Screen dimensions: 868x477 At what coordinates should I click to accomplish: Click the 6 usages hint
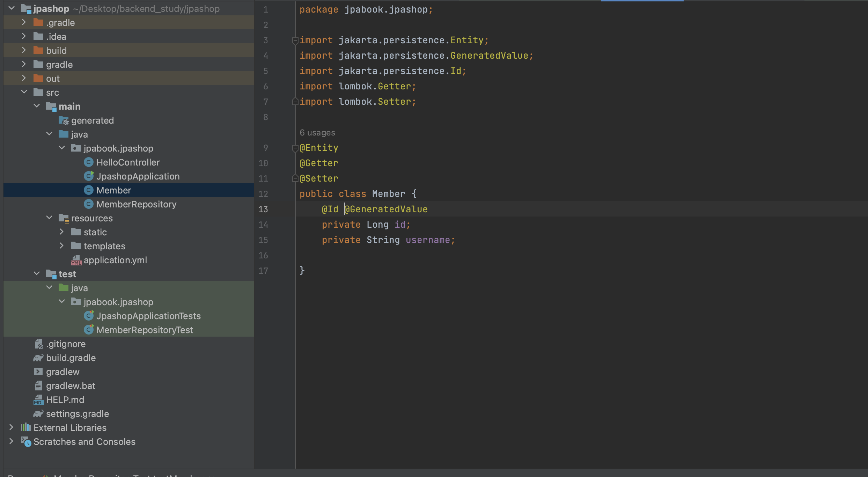(x=317, y=133)
